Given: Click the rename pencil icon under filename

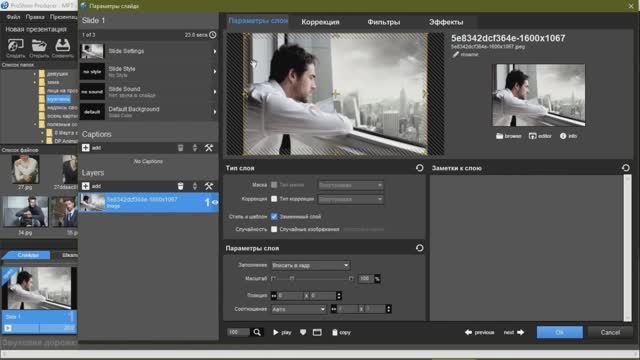Looking at the screenshot, I should [x=456, y=54].
